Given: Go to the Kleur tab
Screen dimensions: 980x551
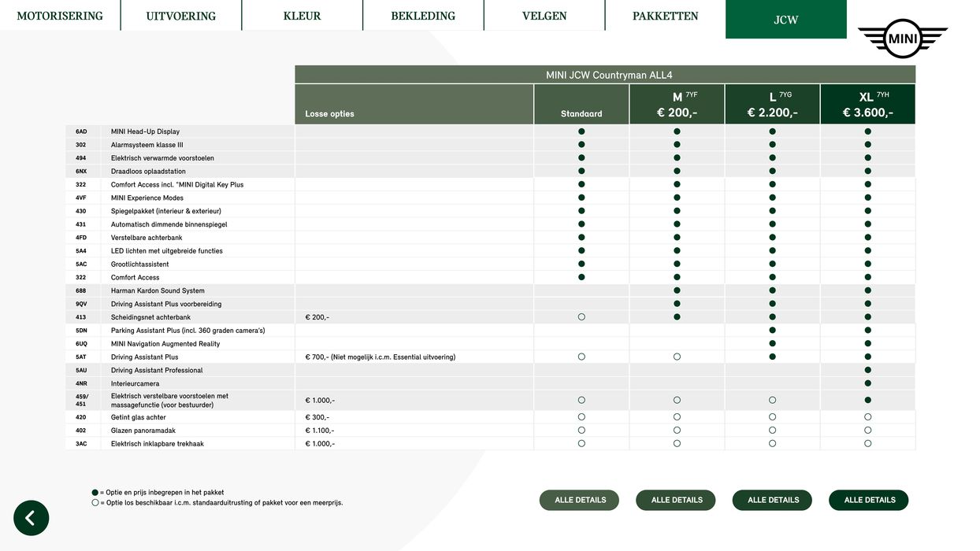Looking at the screenshot, I should click(302, 16).
